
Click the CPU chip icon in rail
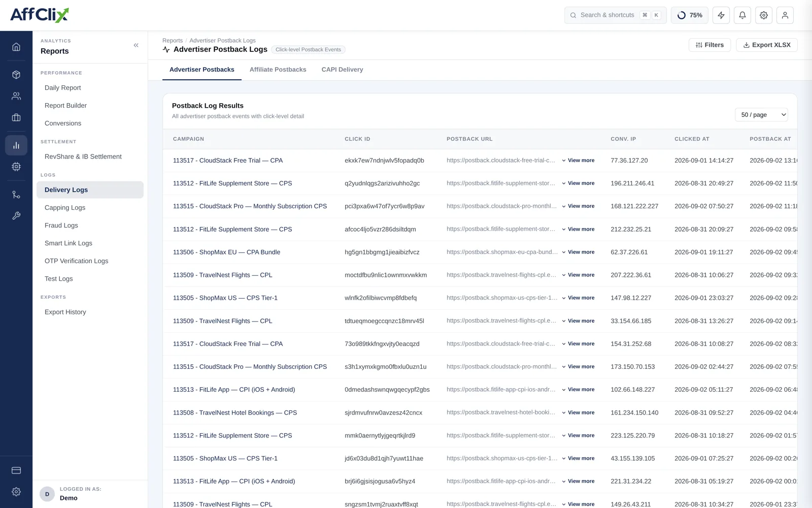(x=16, y=167)
